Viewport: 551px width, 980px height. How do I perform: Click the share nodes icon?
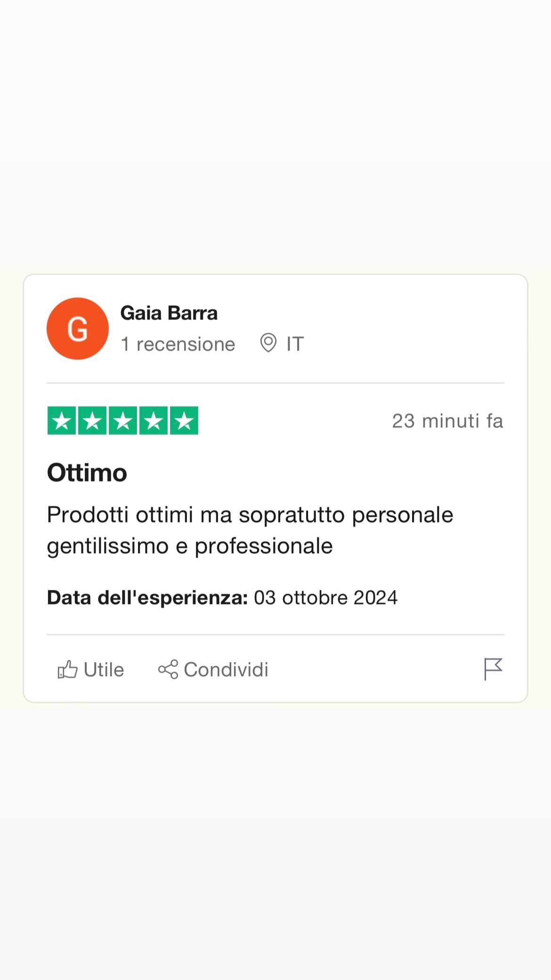pyautogui.click(x=168, y=670)
